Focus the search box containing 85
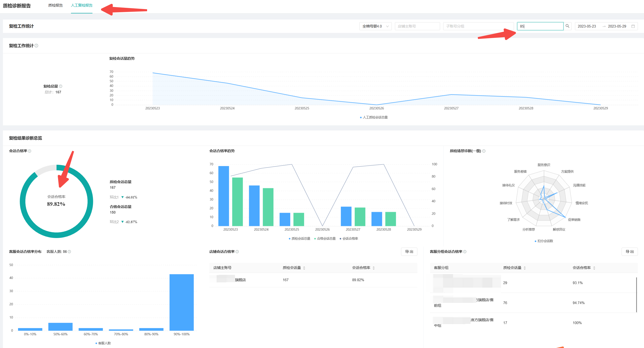 [540, 26]
